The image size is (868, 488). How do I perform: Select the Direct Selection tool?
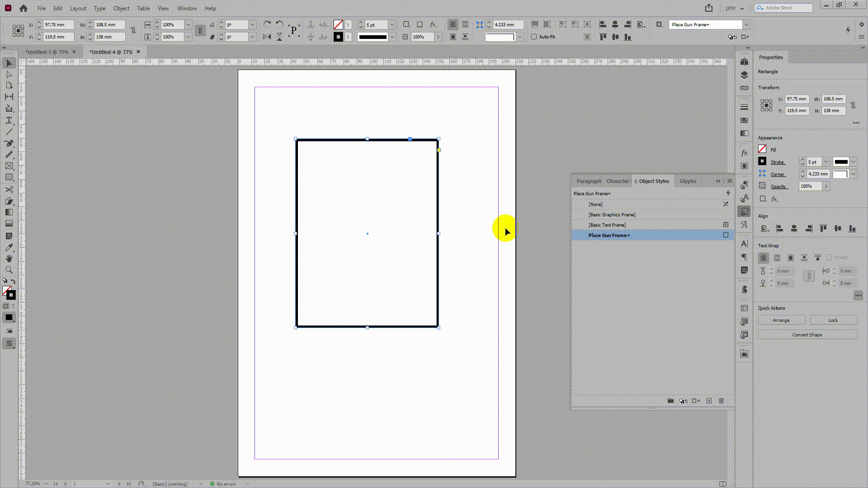pyautogui.click(x=9, y=74)
